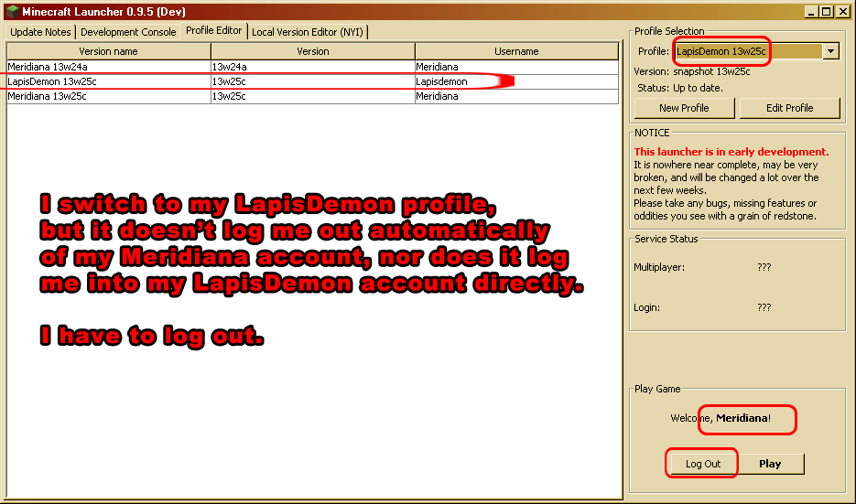Open Local Version Editor (NYI) tab
This screenshot has width=856, height=504.
point(308,32)
